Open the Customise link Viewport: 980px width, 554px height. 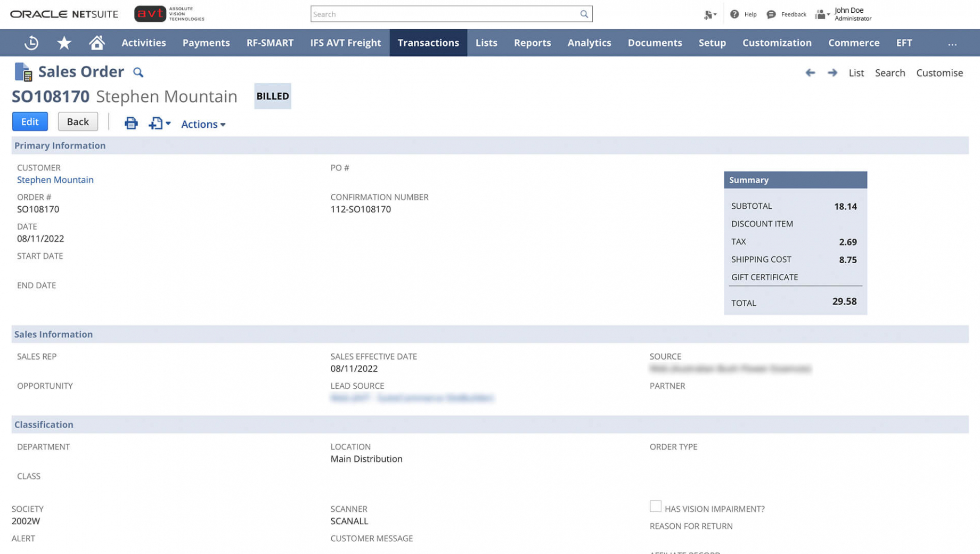pos(939,73)
